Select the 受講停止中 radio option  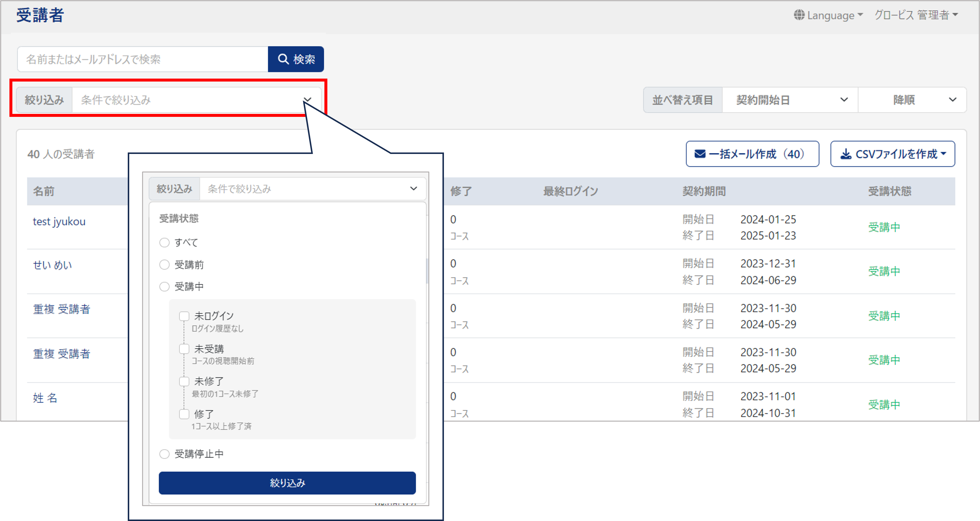164,454
